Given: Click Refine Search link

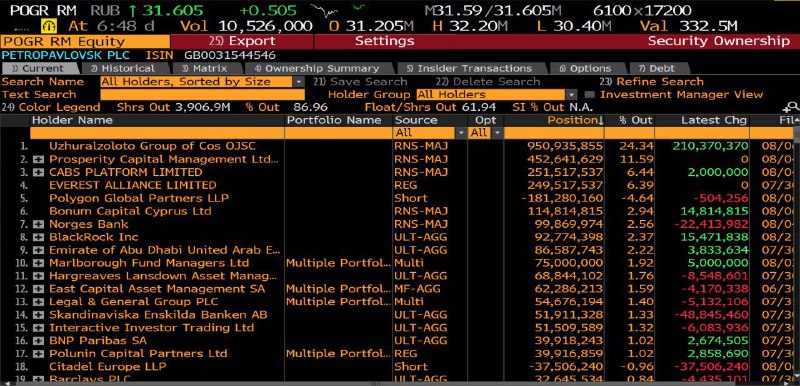Looking at the screenshot, I should click(x=651, y=82).
